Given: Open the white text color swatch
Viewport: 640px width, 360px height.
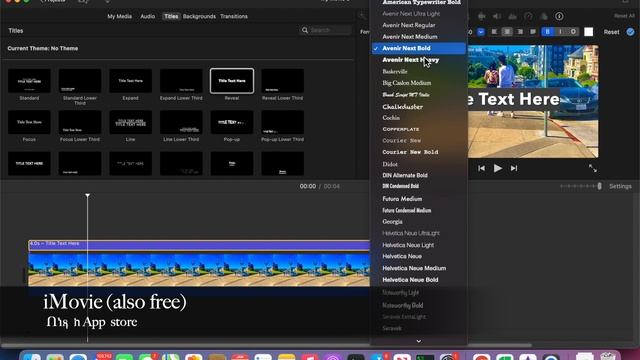Looking at the screenshot, I should 589,32.
